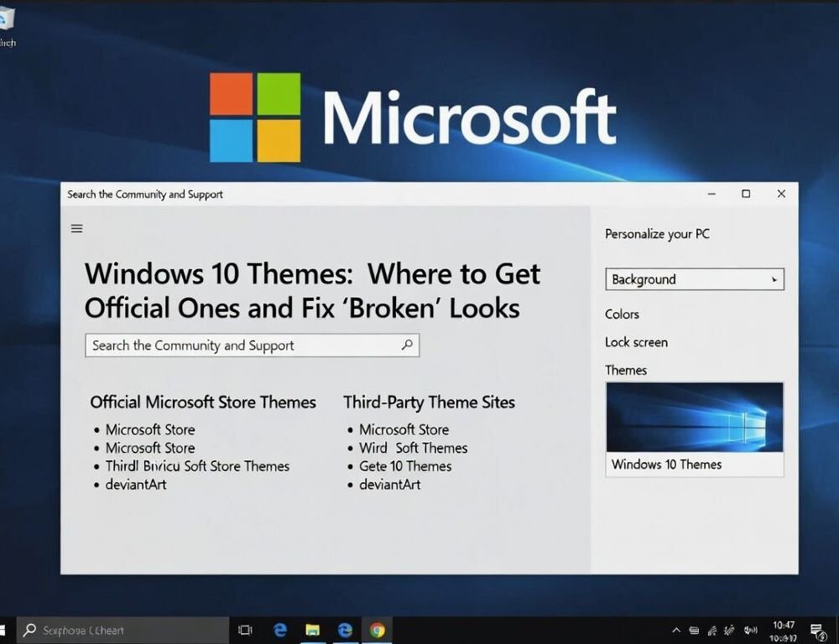This screenshot has width=839, height=644.
Task: Select Themes in the personalize panel
Action: tap(626, 370)
